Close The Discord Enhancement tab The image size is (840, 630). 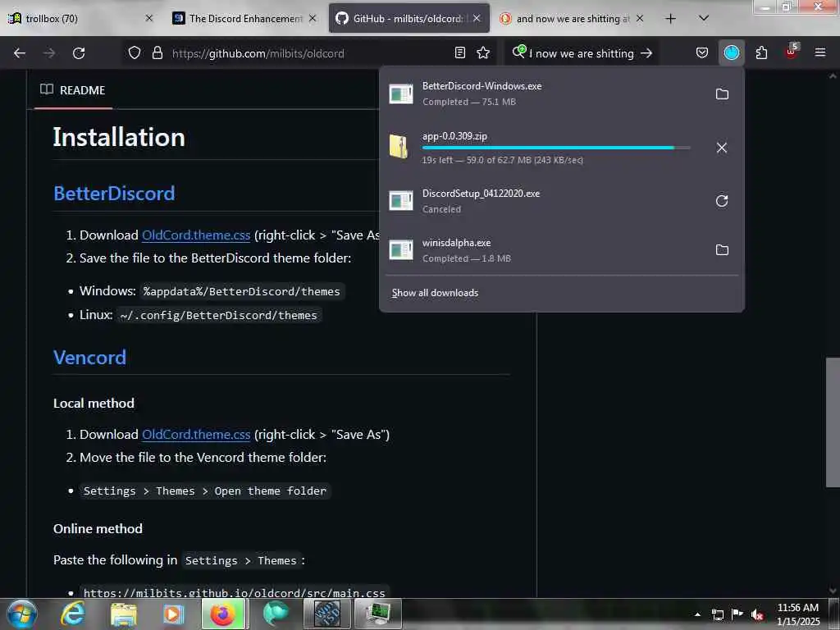coord(313,18)
